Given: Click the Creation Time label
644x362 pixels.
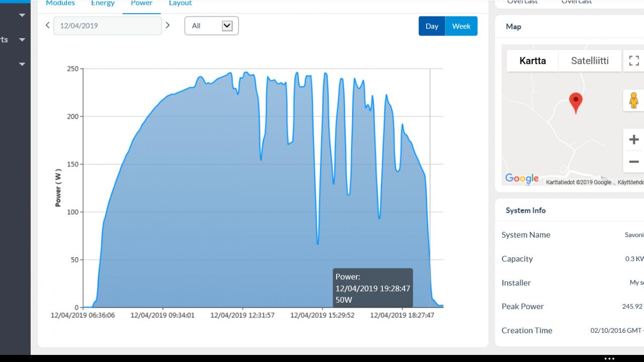Looking at the screenshot, I should coord(527,330).
